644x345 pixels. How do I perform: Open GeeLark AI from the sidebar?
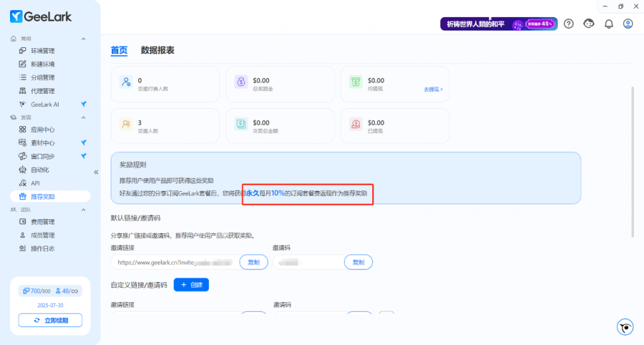coord(45,104)
